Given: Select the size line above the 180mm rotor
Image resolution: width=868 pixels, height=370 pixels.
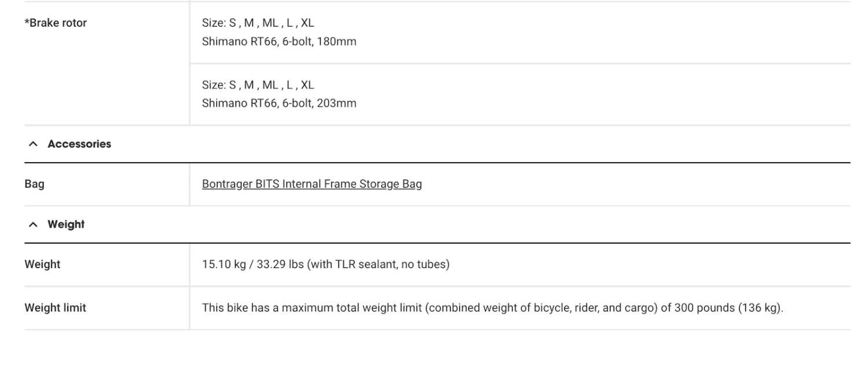Looking at the screenshot, I should coord(258,23).
